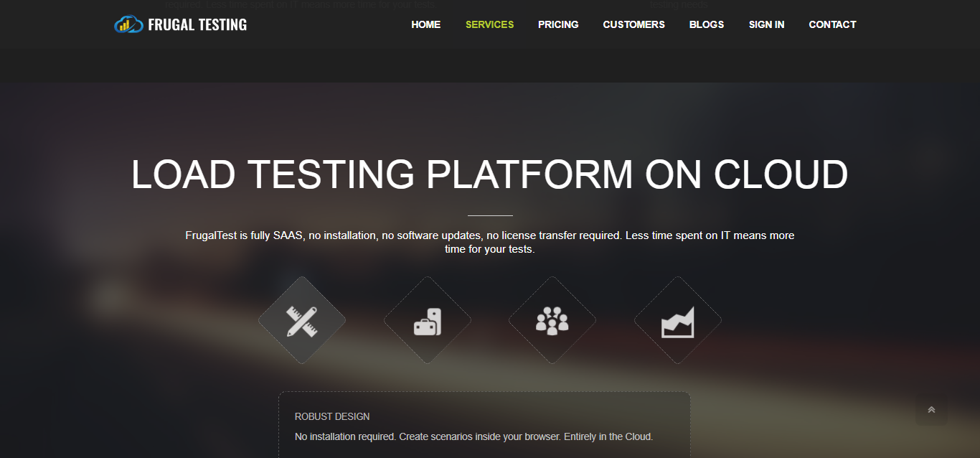980x458 pixels.
Task: Open the Contact page link
Action: click(833, 24)
